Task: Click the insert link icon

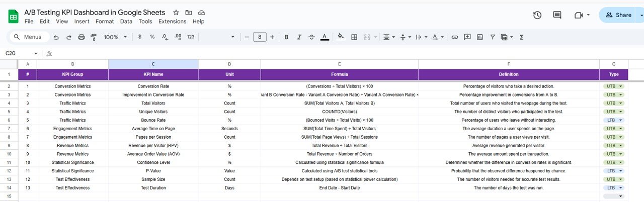Action: pos(455,37)
